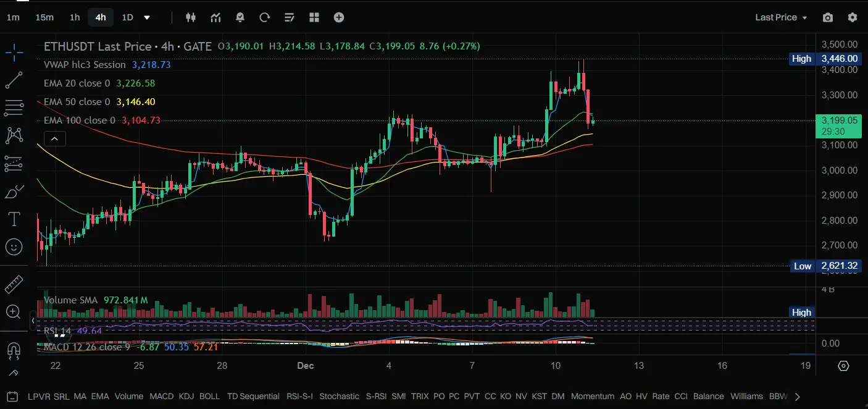This screenshot has height=409, width=868.
Task: Select the Volume SMA legend label
Action: coord(70,300)
